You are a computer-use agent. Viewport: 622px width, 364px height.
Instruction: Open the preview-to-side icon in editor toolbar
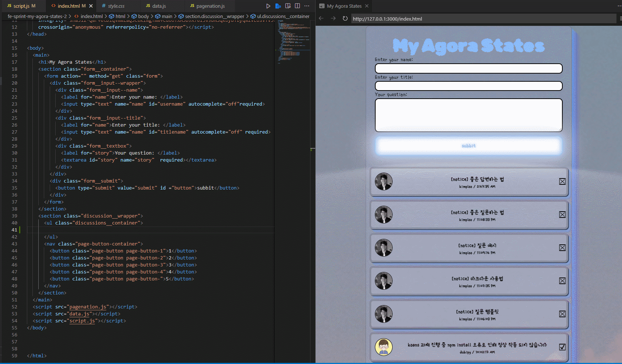point(288,6)
